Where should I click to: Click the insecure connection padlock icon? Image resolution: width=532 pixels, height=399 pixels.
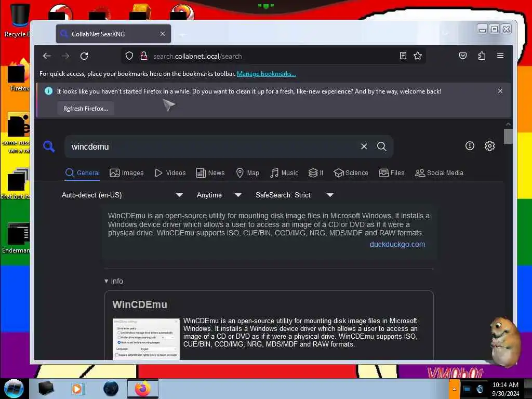click(144, 56)
